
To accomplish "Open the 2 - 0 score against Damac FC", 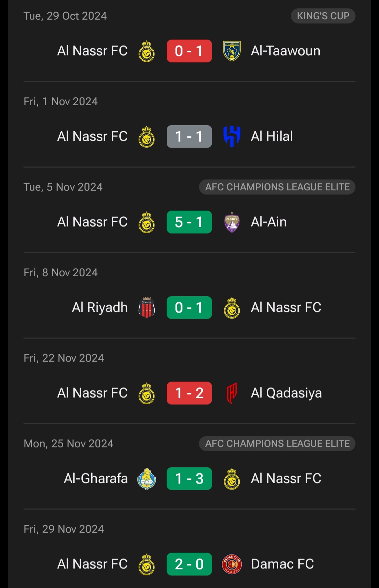I will tap(189, 564).
